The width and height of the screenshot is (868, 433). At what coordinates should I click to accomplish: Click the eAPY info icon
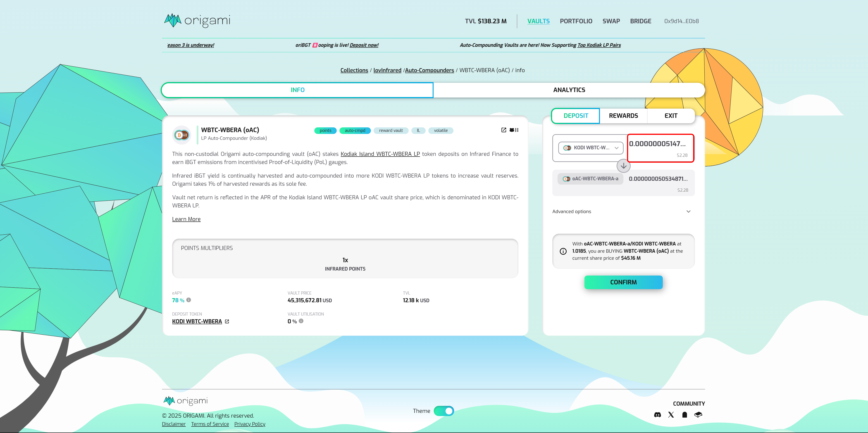click(189, 300)
